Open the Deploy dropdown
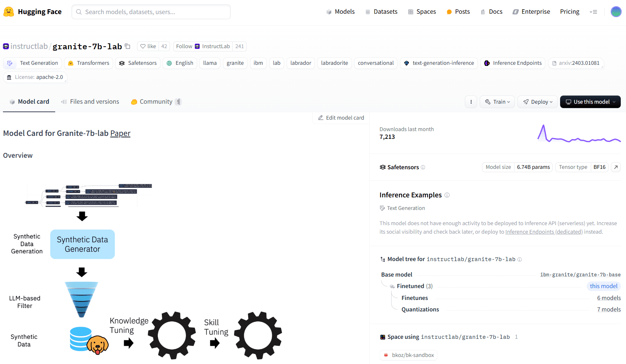 [x=537, y=102]
